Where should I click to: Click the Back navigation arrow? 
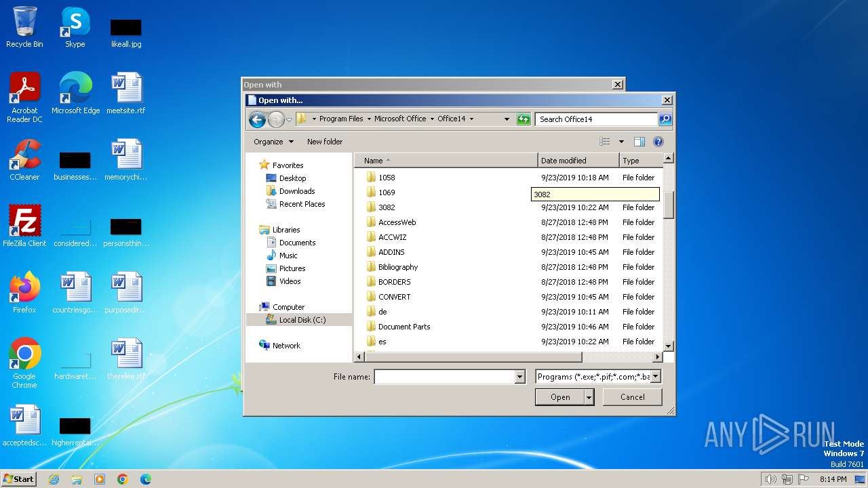(257, 120)
